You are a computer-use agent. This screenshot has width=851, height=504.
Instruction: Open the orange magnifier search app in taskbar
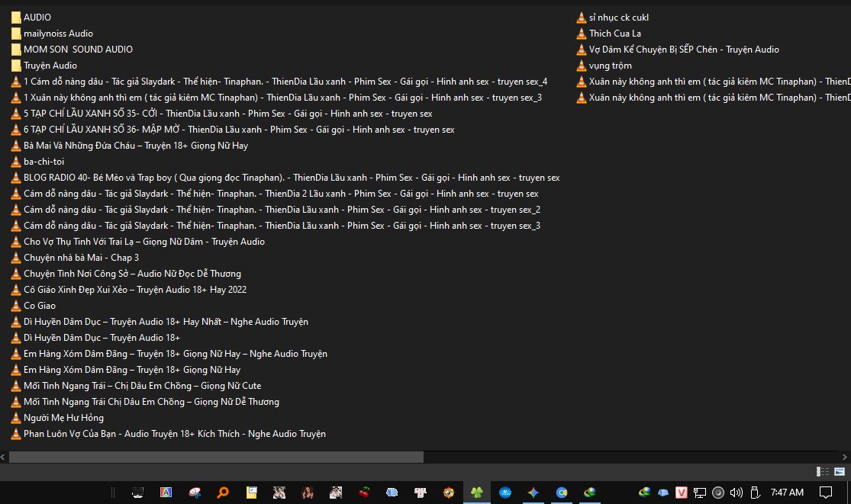pos(223,492)
